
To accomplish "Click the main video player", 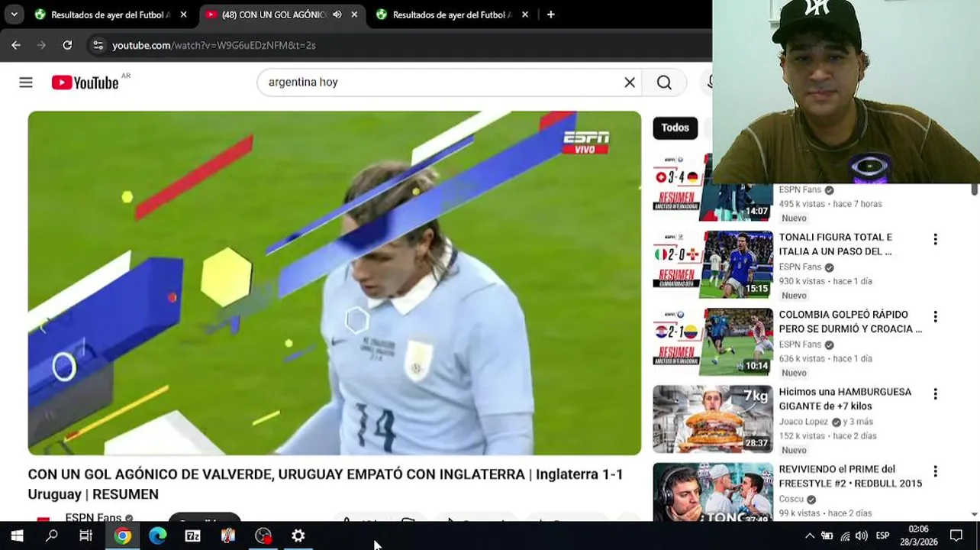I will coord(334,283).
